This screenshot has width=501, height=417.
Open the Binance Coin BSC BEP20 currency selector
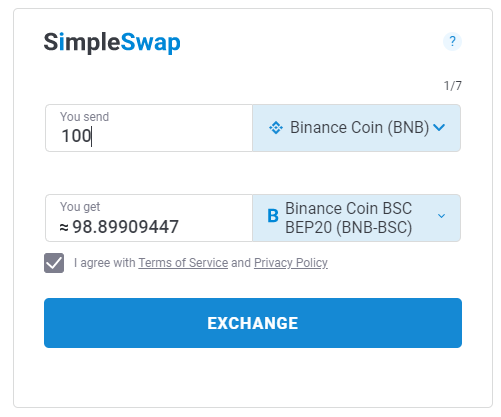(356, 218)
